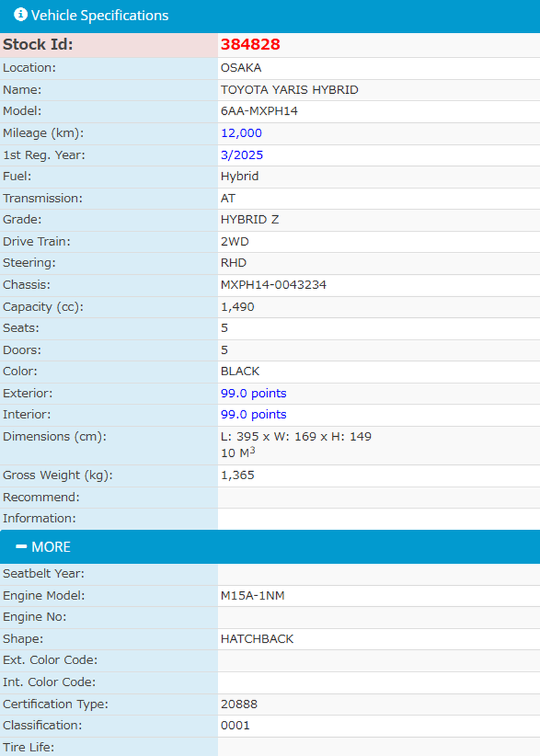Screen dimensions: 540x756
Task: Click the drive train value 2WD
Action: click(x=235, y=242)
